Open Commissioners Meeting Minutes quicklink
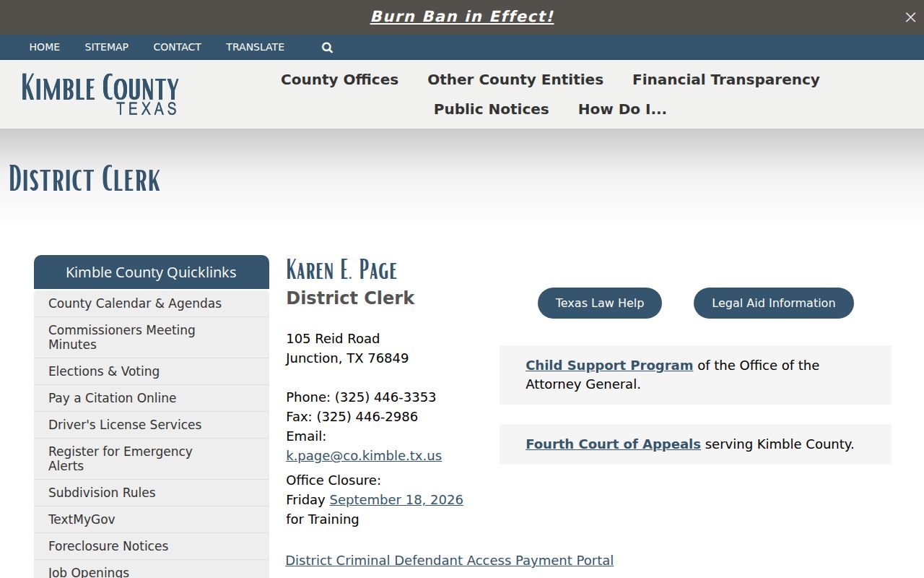Viewport: 924px width, 578px height. tap(152, 337)
